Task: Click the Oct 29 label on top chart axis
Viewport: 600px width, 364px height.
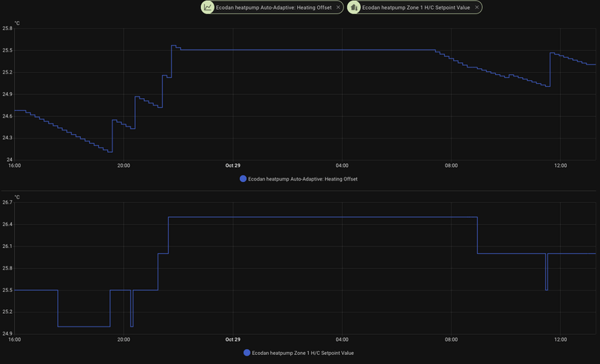Action: tap(232, 166)
